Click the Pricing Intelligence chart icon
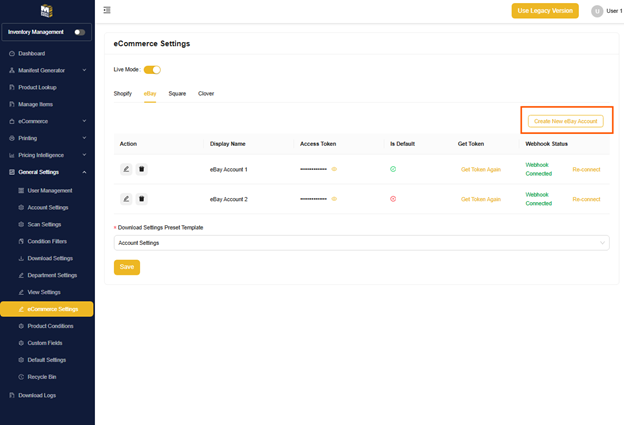This screenshot has height=425, width=624. click(x=12, y=155)
